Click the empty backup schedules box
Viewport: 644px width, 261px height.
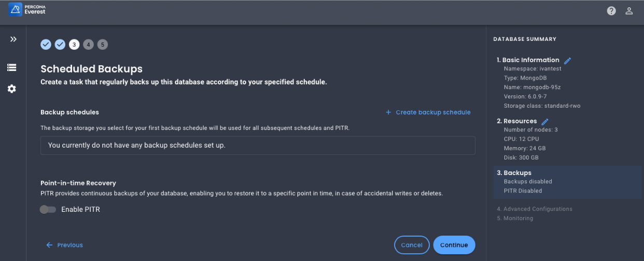pyautogui.click(x=258, y=146)
